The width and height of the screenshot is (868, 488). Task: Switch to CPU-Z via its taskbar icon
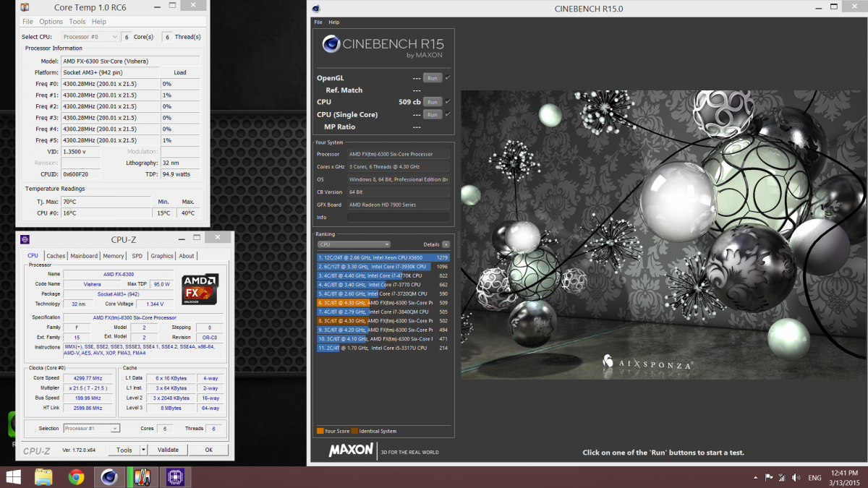[x=174, y=476]
